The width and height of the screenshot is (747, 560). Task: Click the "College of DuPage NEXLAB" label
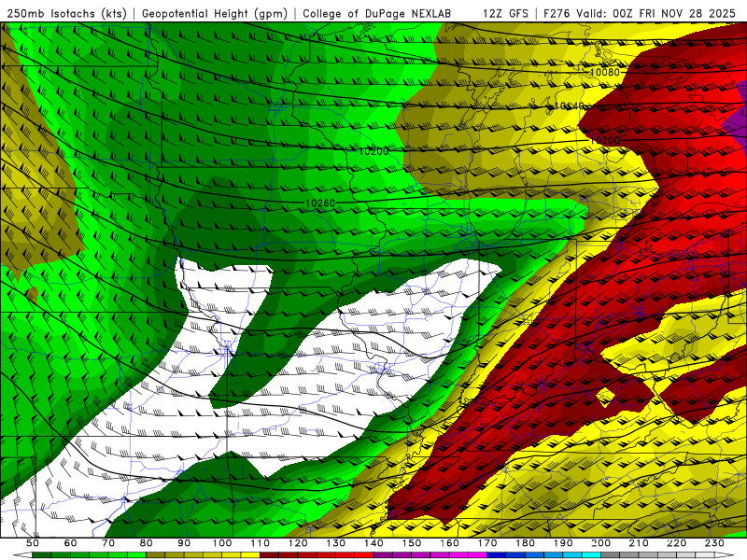(x=376, y=14)
